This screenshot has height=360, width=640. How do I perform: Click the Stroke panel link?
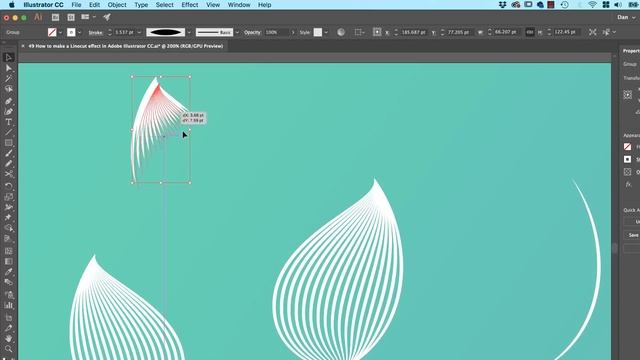(96, 32)
